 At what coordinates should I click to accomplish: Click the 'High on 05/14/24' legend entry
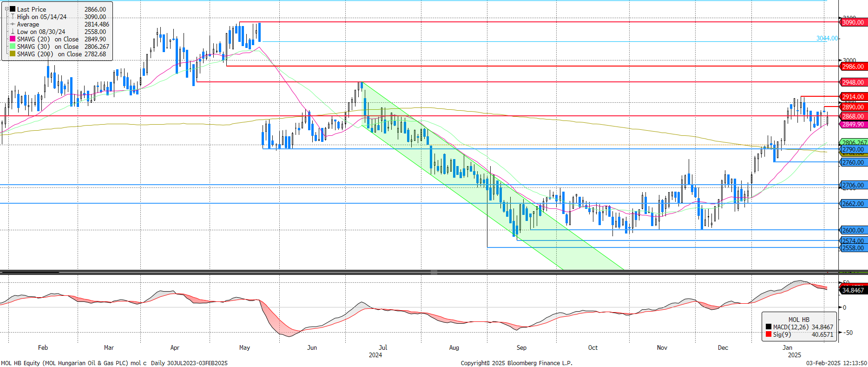pos(42,17)
